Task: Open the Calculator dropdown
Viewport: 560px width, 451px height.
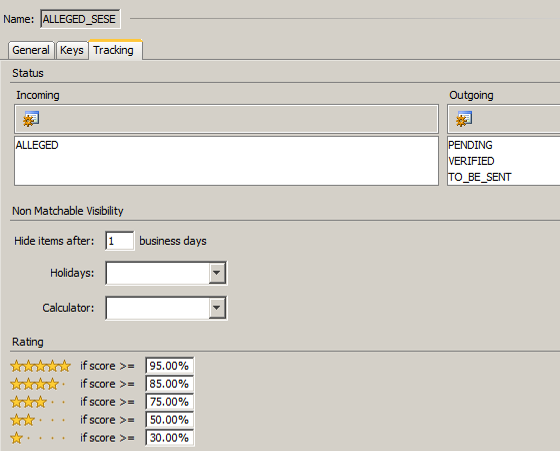Action: pyautogui.click(x=217, y=308)
